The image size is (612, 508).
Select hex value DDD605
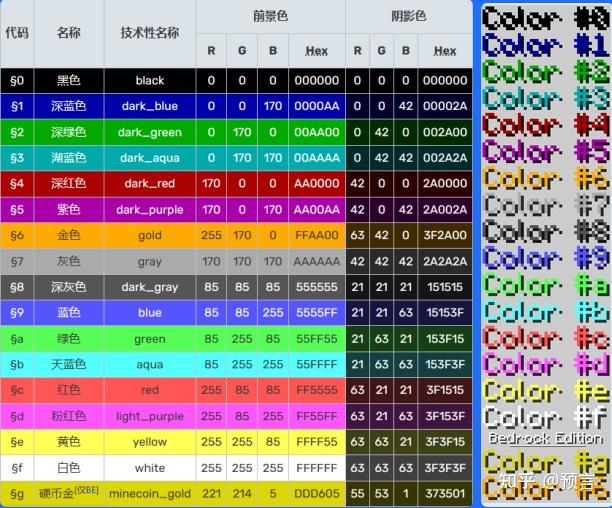click(317, 494)
